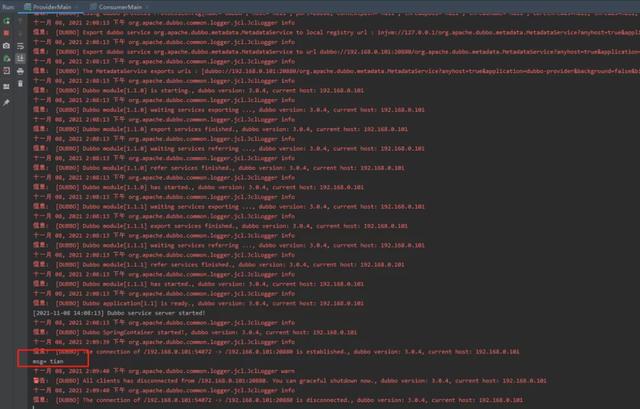This screenshot has height=409, width=640.
Task: Click 'Dubbo module[1.1.0] is starting' line
Action: coord(198,90)
